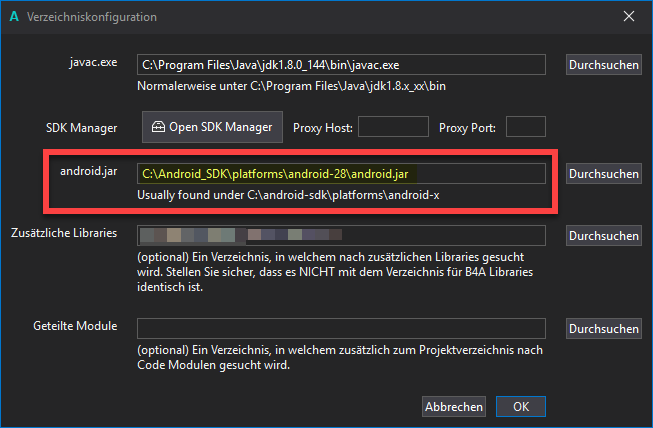Click the android.jar label

pyautogui.click(x=89, y=171)
